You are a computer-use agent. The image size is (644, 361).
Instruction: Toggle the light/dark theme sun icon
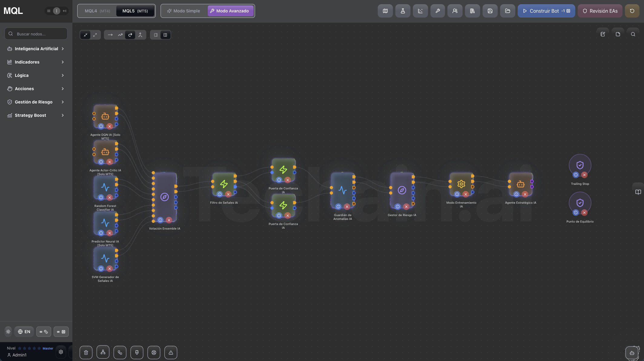click(8, 332)
